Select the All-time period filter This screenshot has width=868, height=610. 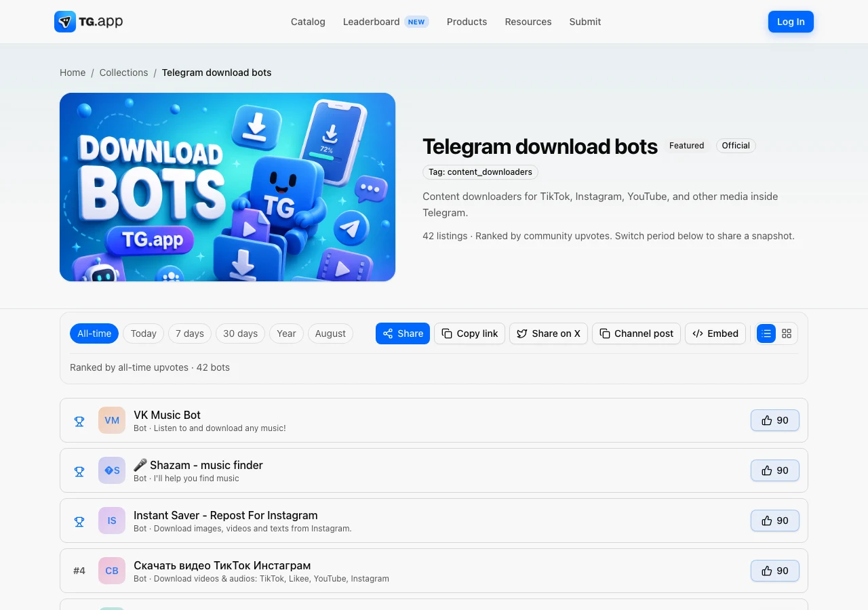pos(94,333)
